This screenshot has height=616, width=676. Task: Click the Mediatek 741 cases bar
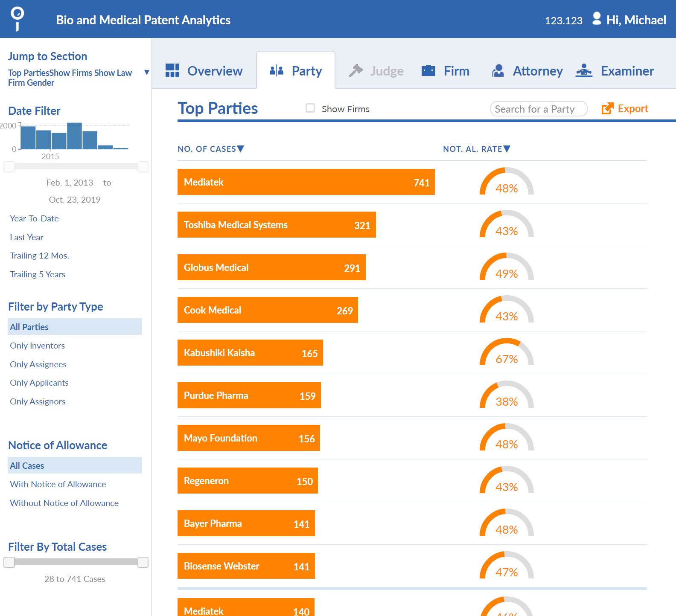point(306,182)
